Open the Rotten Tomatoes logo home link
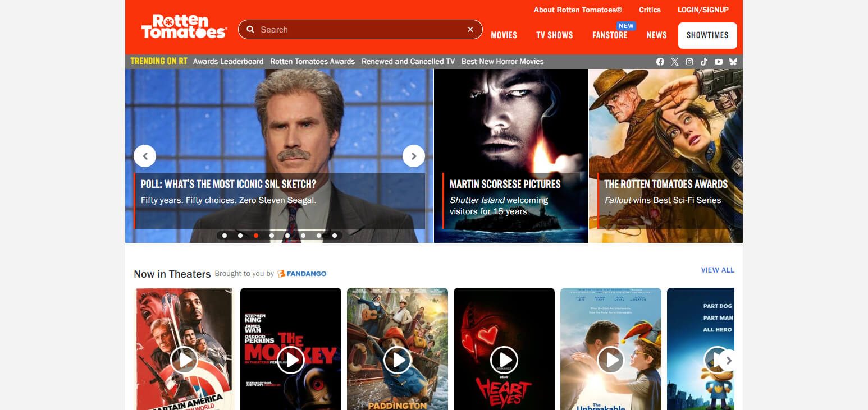This screenshot has width=868, height=410. click(184, 26)
